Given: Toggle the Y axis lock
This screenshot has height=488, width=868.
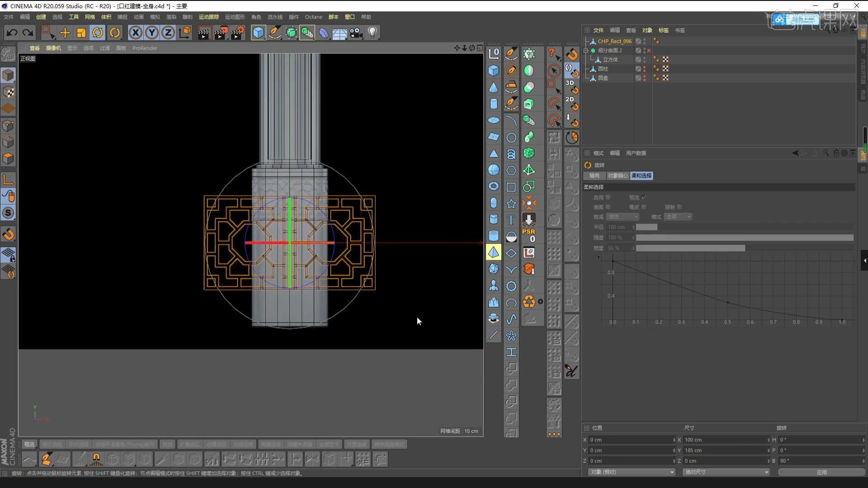Looking at the screenshot, I should click(x=152, y=33).
